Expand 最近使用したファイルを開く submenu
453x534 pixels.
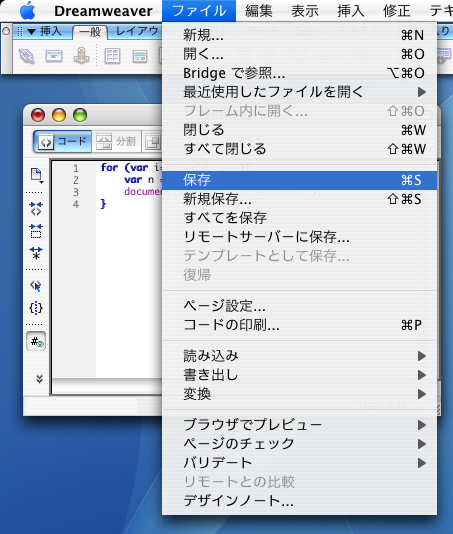(299, 92)
